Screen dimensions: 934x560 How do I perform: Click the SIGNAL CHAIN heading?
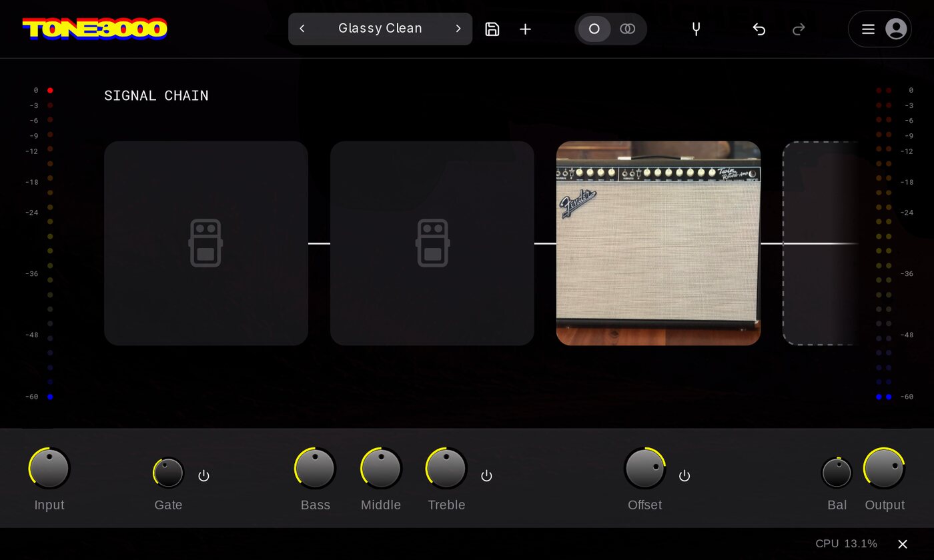pos(156,95)
